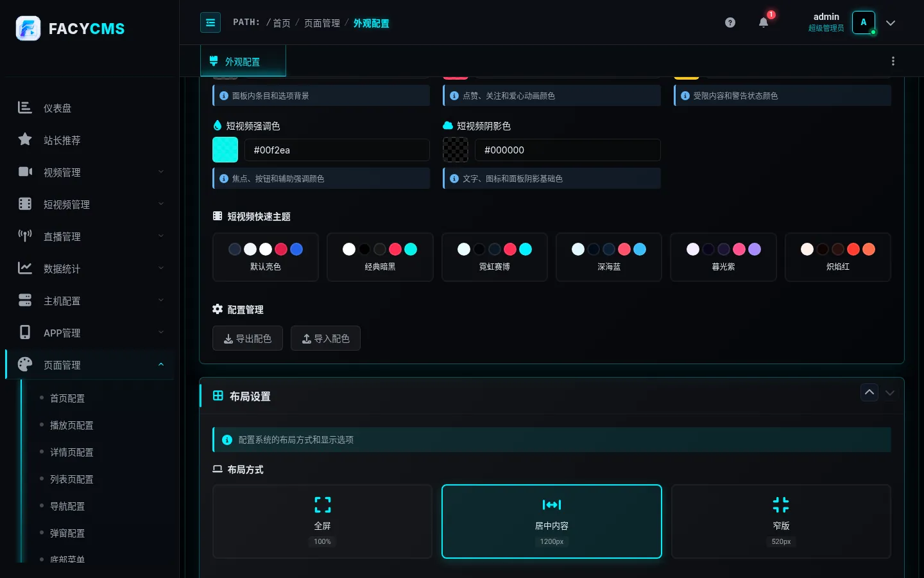The height and width of the screenshot is (578, 924).
Task: Click the 站长推荐 star icon
Action: tap(25, 139)
